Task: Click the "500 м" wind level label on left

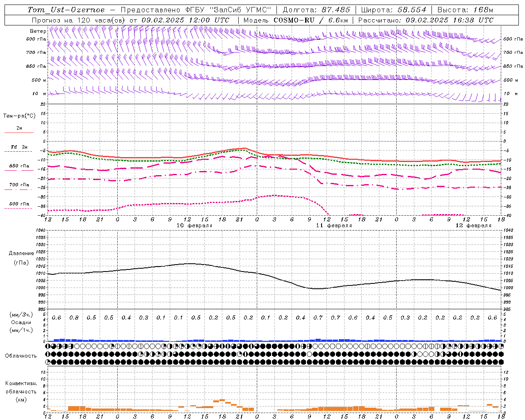Action: click(x=39, y=80)
